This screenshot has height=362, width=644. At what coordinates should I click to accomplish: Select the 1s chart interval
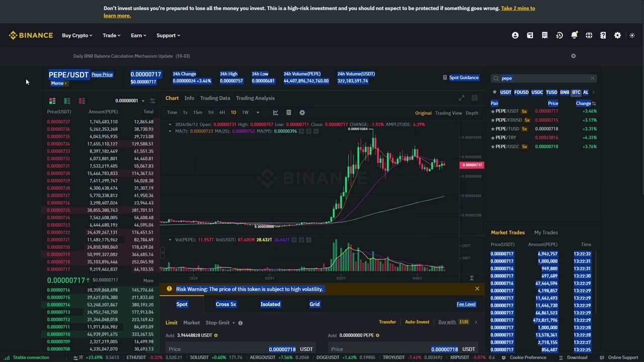pos(185,113)
